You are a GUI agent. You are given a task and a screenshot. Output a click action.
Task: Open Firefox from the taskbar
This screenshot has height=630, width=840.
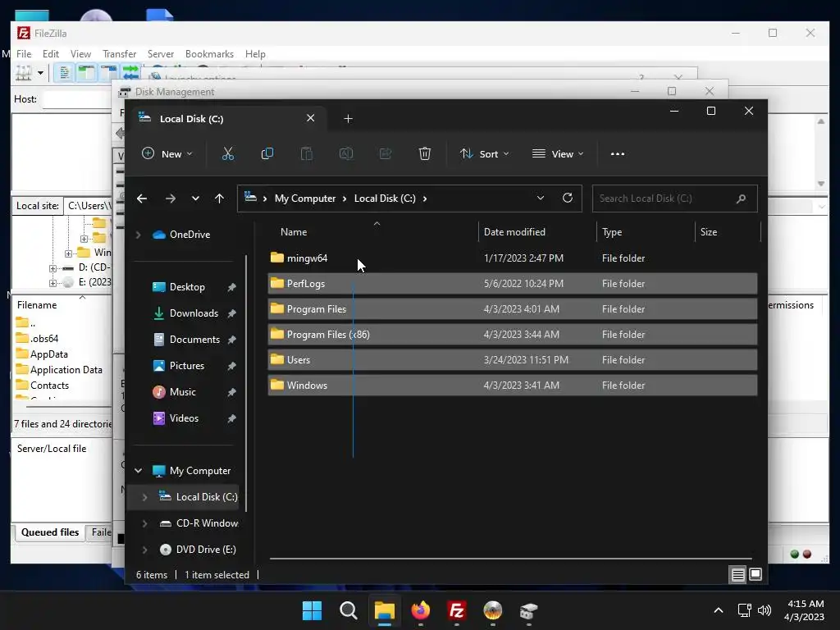pyautogui.click(x=421, y=610)
